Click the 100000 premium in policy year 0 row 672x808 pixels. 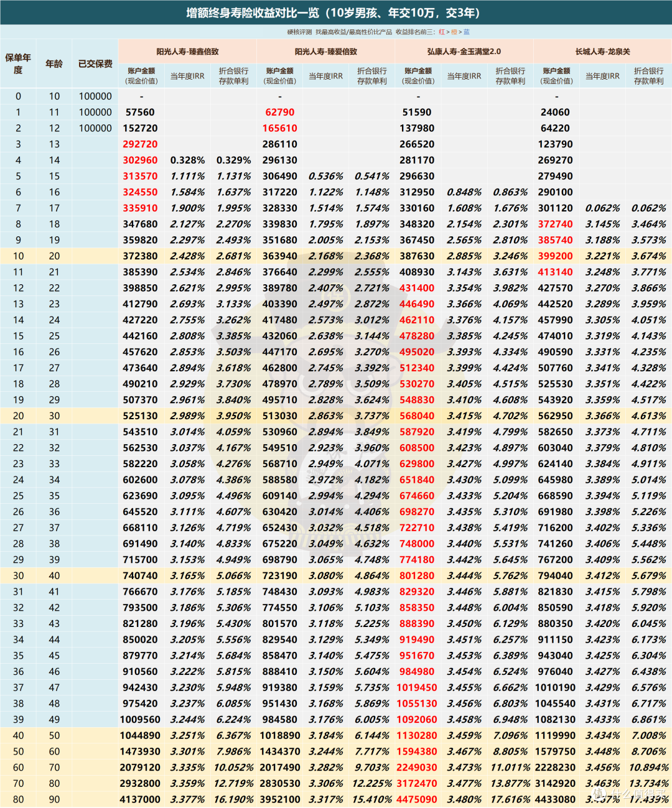pyautogui.click(x=95, y=96)
